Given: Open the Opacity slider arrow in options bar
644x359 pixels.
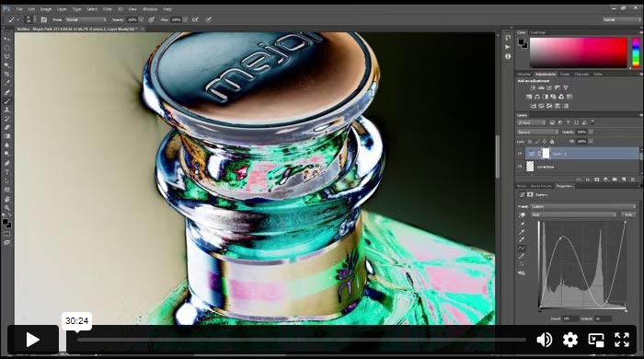Looking at the screenshot, I should click(142, 19).
